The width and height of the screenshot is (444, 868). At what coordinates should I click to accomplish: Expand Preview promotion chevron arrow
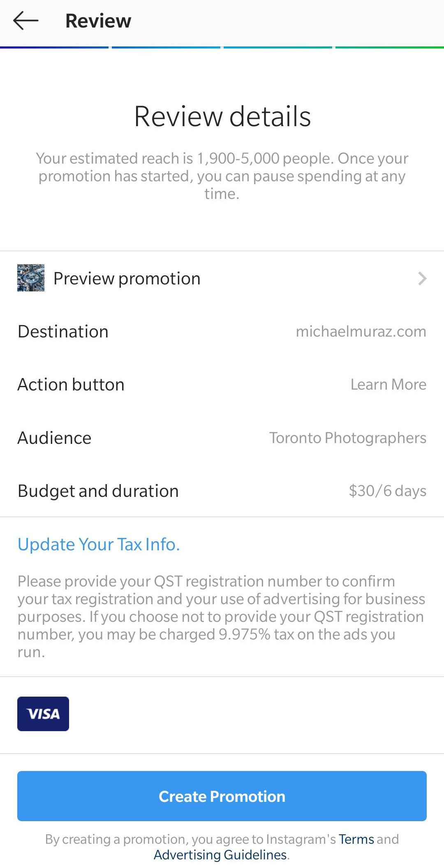(x=422, y=279)
